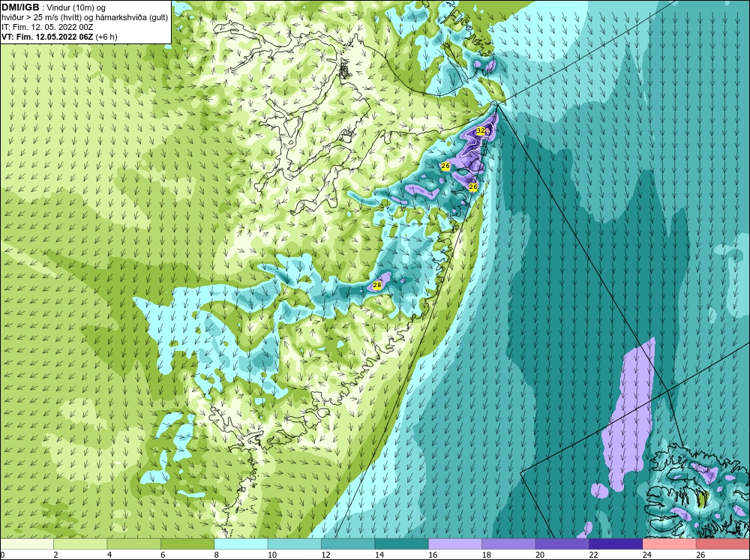Select the 6–8 m/s olive green swatch
Screen dimensions: 750x560
[x=187, y=544]
